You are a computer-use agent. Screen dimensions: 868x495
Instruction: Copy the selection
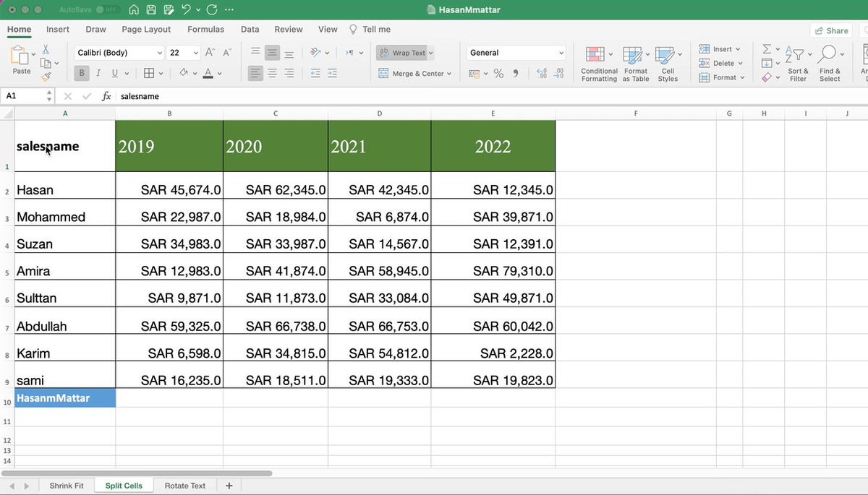(45, 64)
